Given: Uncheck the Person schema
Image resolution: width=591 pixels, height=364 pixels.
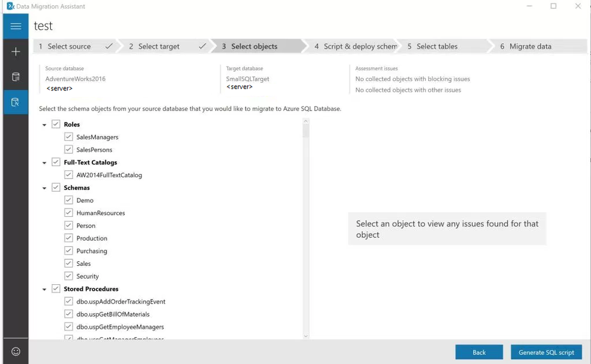Looking at the screenshot, I should coord(68,226).
